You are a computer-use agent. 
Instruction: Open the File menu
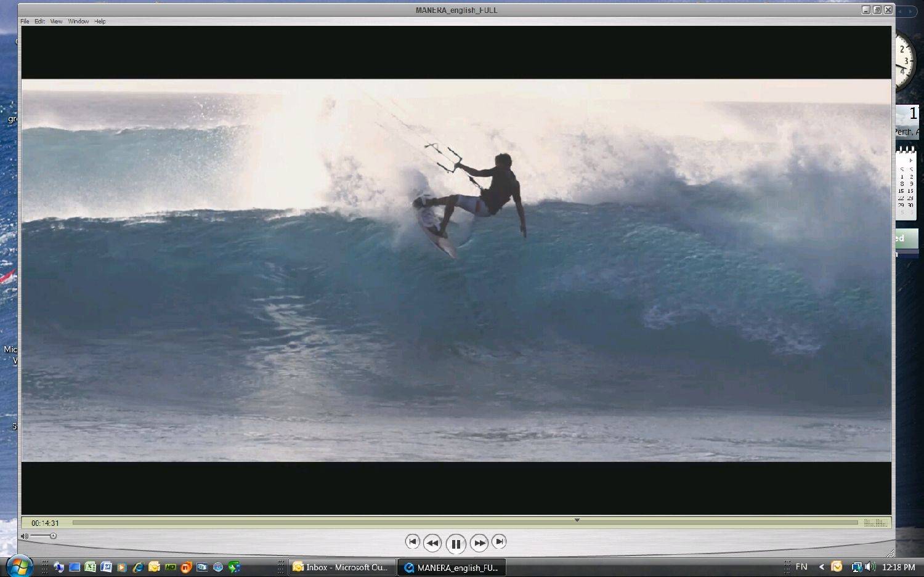coord(25,22)
